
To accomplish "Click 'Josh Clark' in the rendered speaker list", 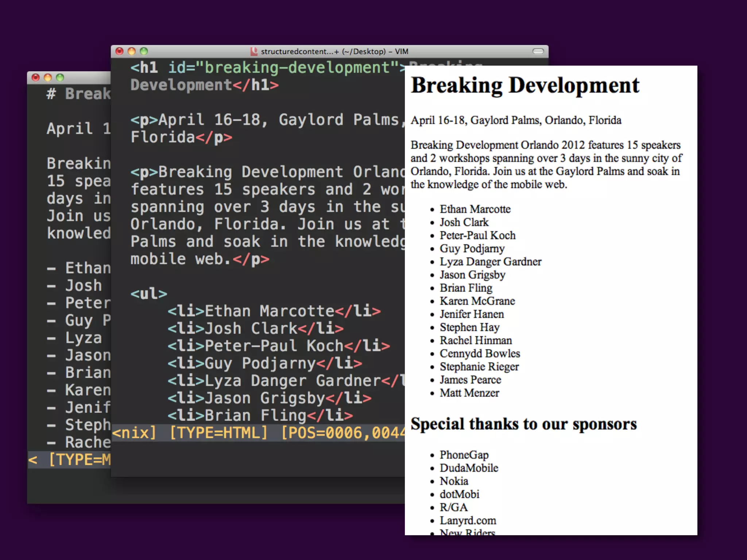I will pyautogui.click(x=464, y=222).
